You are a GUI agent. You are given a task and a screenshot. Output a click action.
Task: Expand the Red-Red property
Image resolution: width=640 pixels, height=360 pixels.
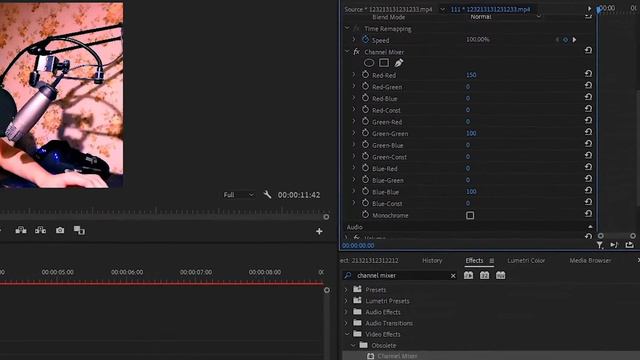[x=354, y=75]
